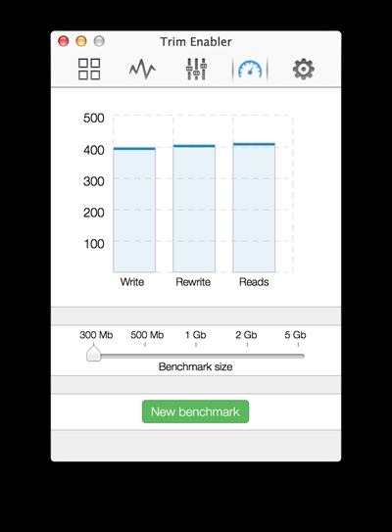Set benchmark size to 5 Gb tick

tap(298, 345)
